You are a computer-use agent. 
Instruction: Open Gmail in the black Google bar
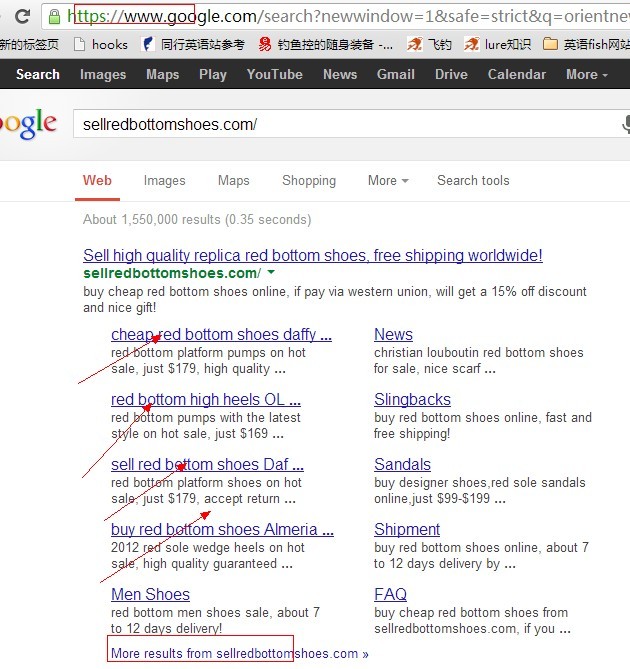point(396,74)
